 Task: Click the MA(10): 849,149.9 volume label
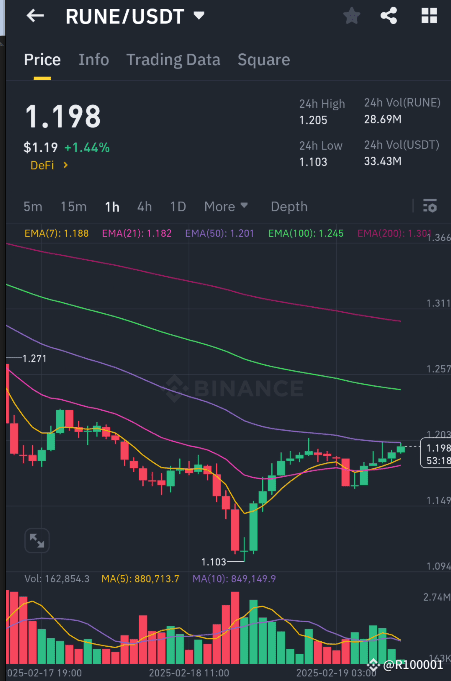[234, 579]
